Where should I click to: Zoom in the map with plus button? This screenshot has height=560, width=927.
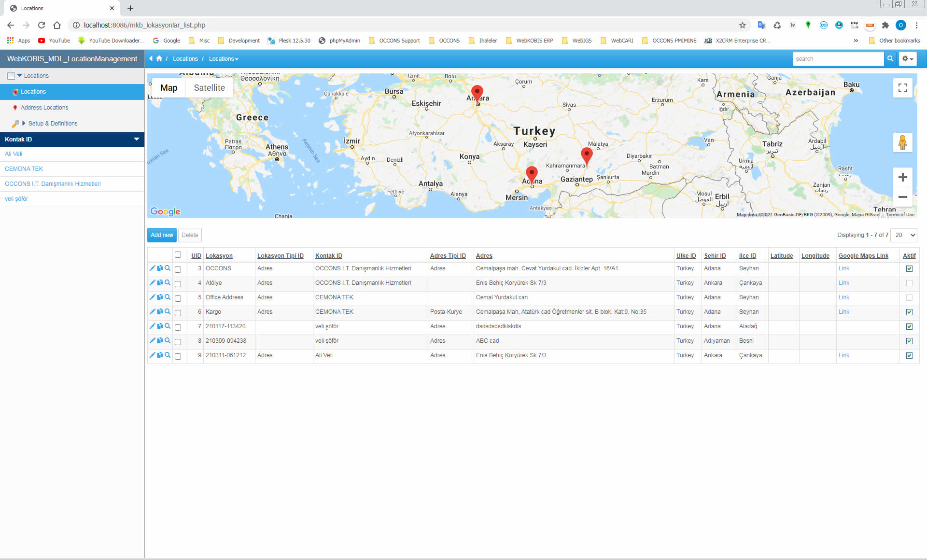point(902,177)
